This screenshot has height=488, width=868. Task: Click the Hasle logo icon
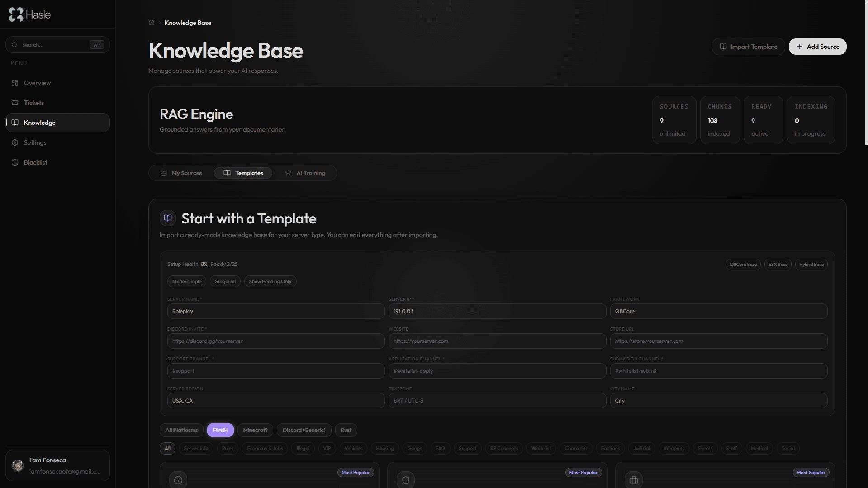[x=16, y=14]
